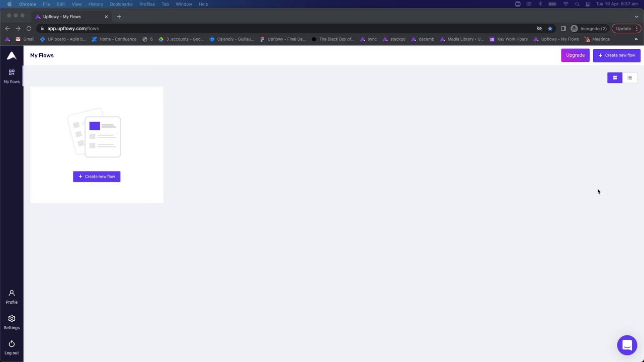
Task: Open the Upflowy - Final De... bookmark
Action: point(283,39)
